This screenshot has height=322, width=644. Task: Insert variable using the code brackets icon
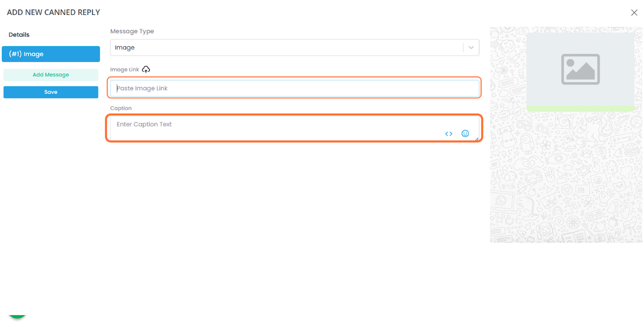click(x=449, y=134)
